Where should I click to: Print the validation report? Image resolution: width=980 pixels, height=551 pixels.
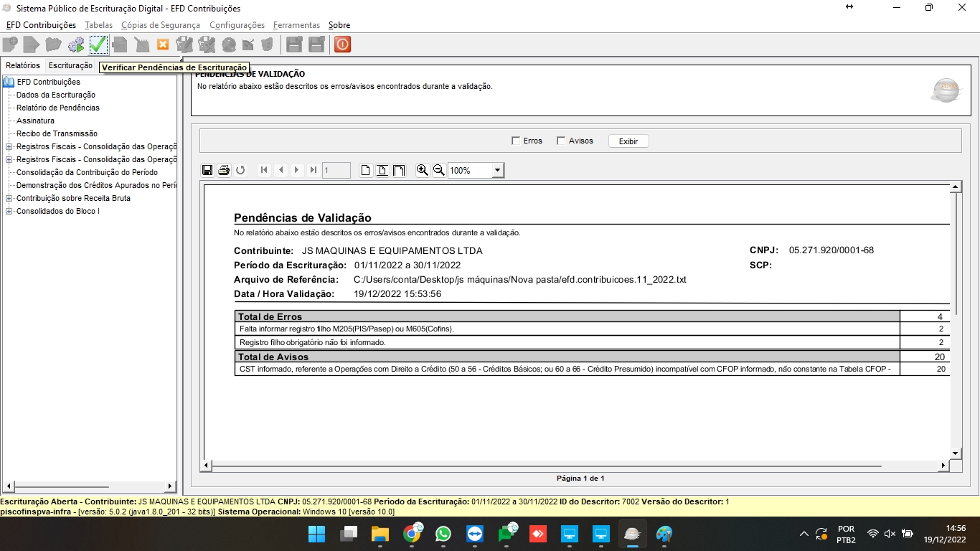pos(224,170)
